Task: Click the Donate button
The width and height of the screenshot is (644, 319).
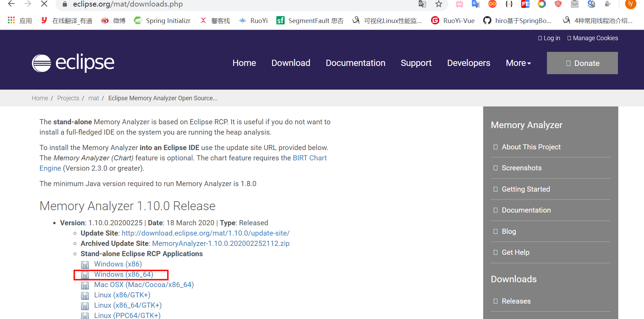Action: [582, 63]
